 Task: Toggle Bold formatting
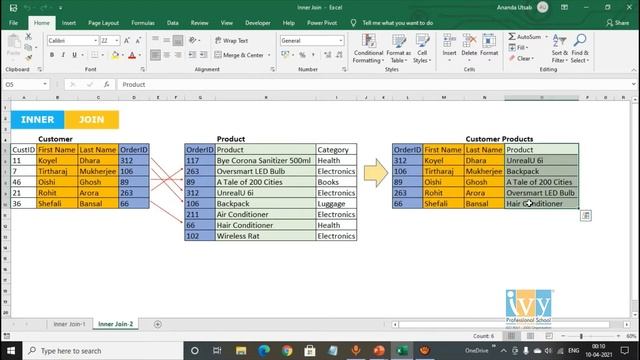pyautogui.click(x=52, y=55)
